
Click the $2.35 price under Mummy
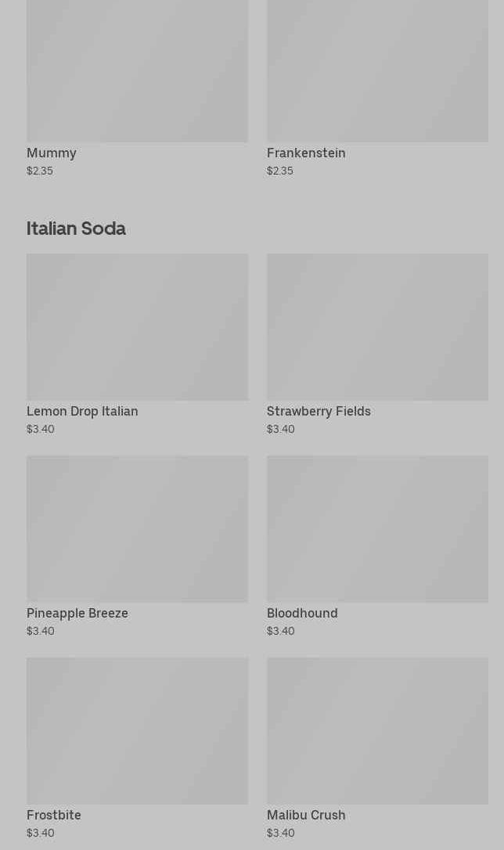click(x=40, y=171)
